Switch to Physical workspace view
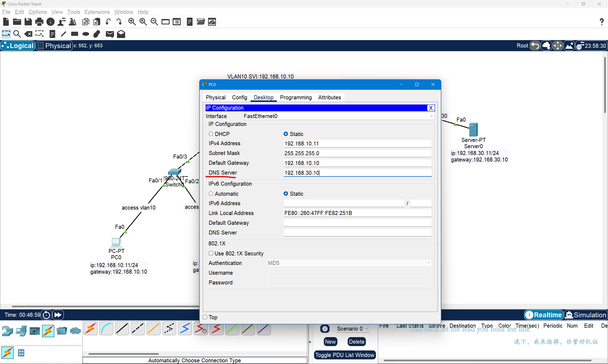 pos(55,46)
